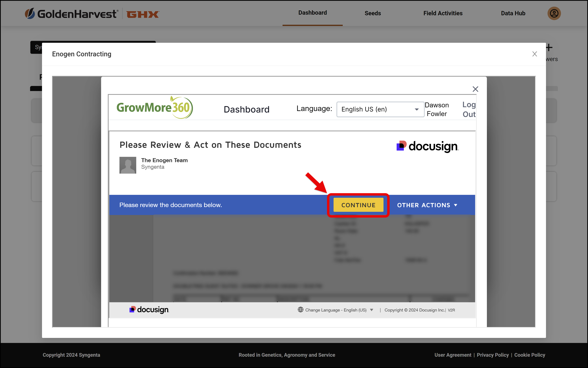Click the Enogen Contracting dialog title

(x=82, y=54)
